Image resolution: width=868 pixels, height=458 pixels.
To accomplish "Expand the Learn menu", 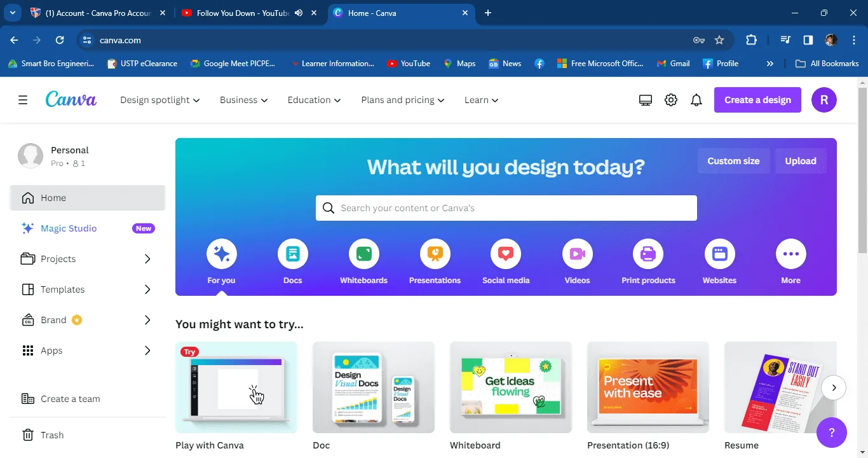I will coord(481,100).
